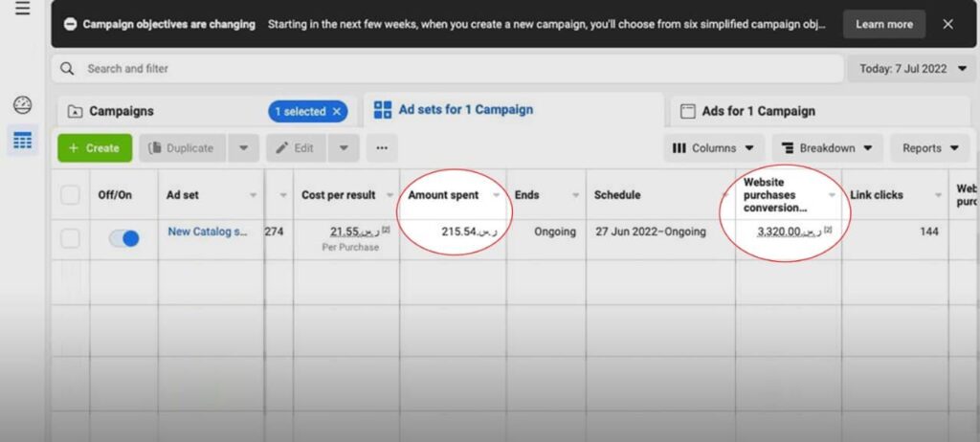Screen dimensions: 980x442
Task: Click the account overview gauge icon
Action: [x=22, y=106]
